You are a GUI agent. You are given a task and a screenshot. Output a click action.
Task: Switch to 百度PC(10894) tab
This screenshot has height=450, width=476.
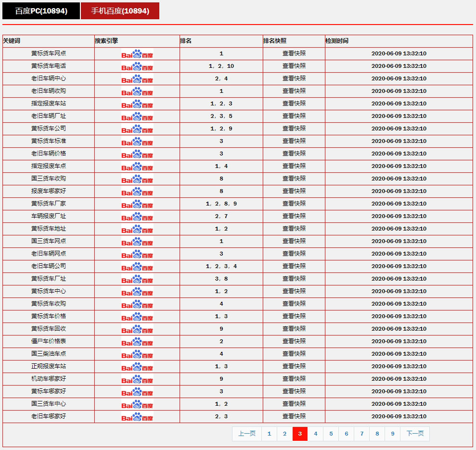point(41,11)
